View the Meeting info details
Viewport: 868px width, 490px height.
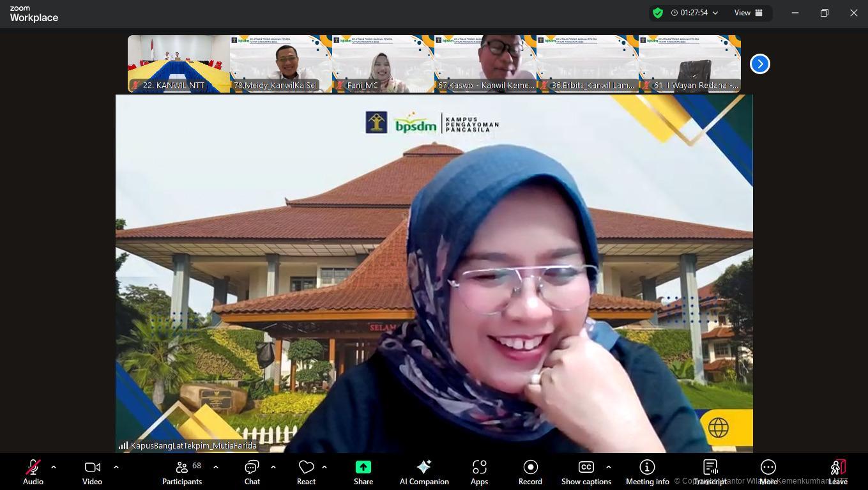coord(647,471)
